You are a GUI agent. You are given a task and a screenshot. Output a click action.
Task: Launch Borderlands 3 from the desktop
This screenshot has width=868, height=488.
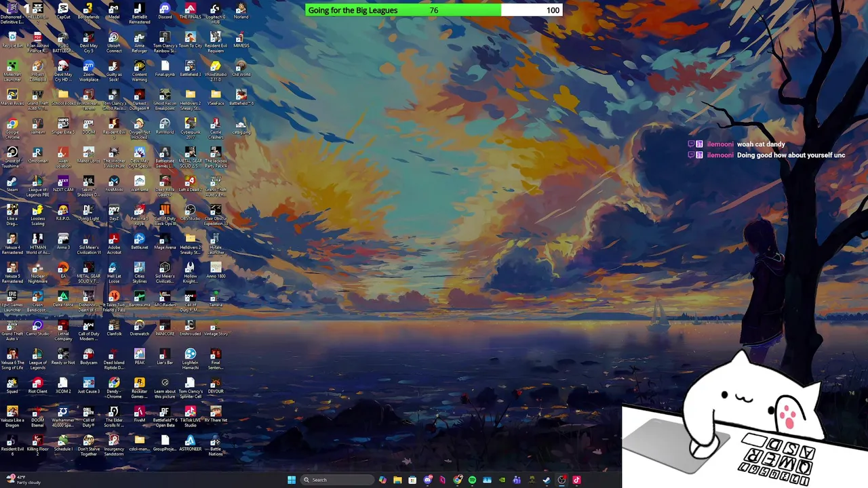(x=88, y=12)
